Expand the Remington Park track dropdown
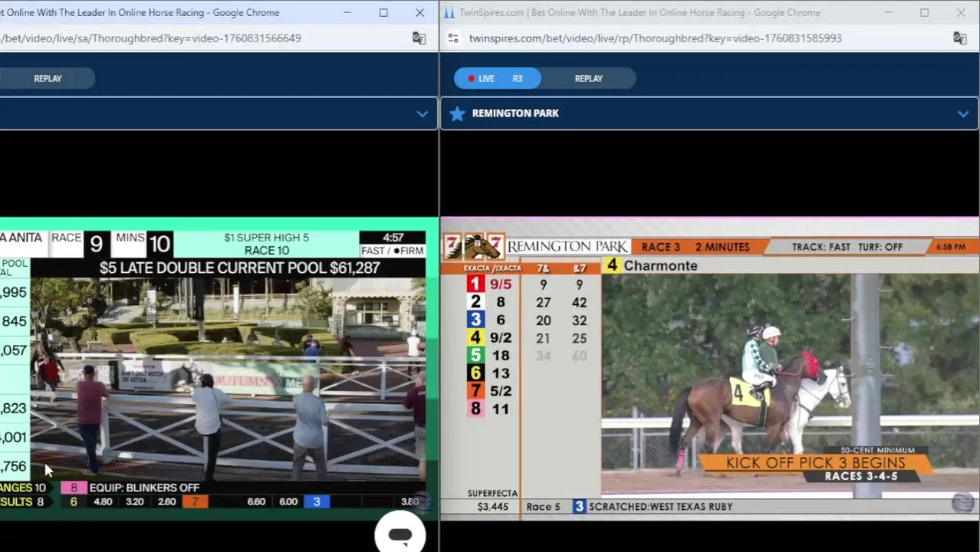This screenshot has width=980, height=552. [963, 113]
